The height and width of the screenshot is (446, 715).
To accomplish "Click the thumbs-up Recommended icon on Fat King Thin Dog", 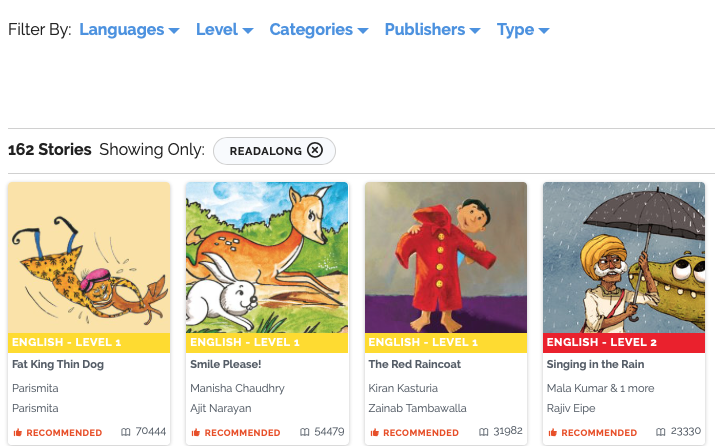I will 17,433.
